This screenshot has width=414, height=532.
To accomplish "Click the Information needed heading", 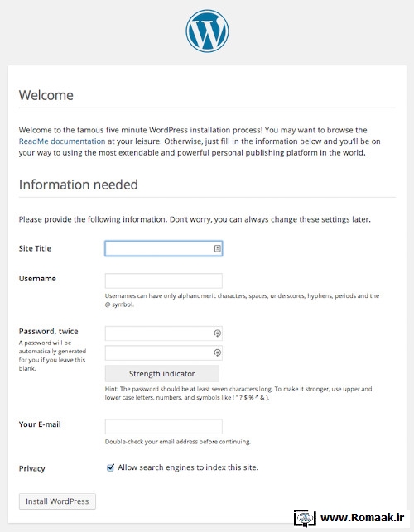I will coord(79,185).
